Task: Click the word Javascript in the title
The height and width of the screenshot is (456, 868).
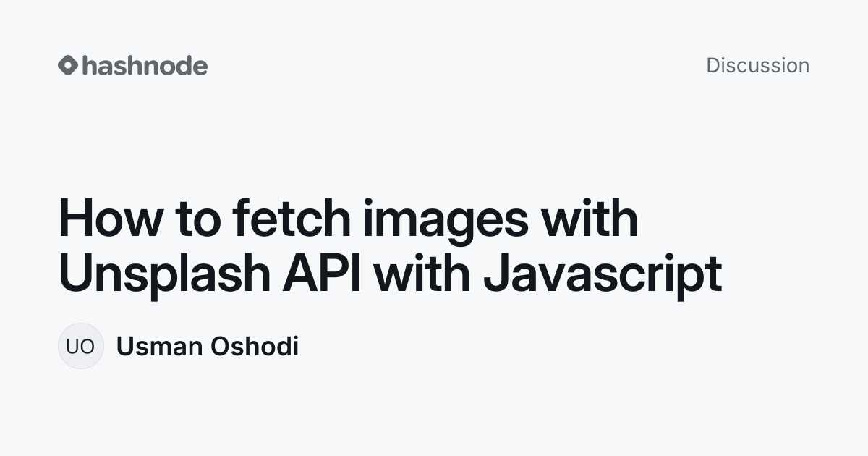Action: click(602, 274)
